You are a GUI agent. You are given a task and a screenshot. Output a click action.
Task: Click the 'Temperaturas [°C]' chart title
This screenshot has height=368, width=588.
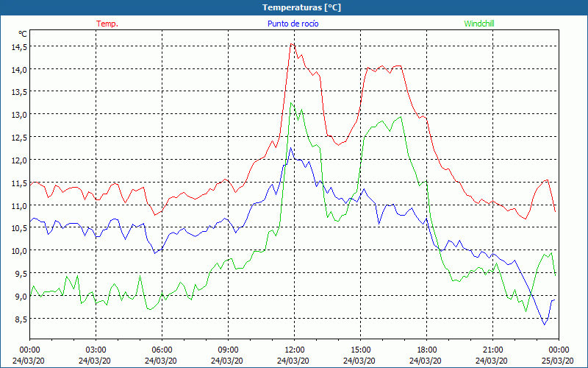coord(301,7)
